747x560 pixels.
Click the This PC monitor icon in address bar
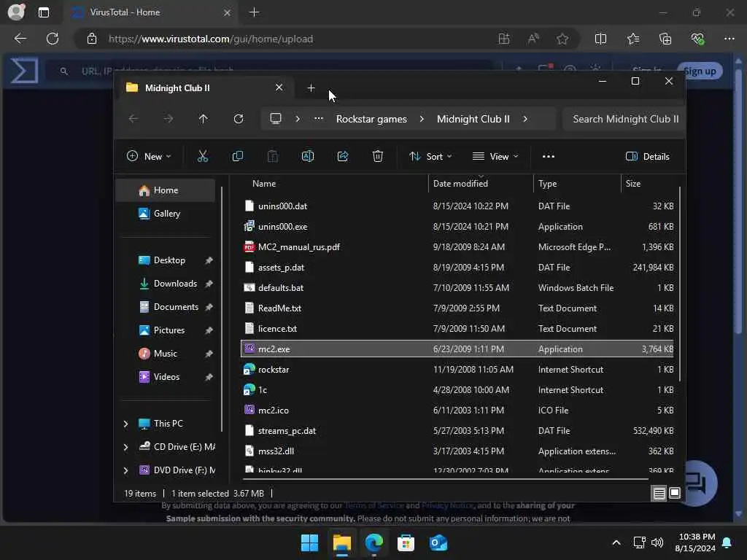[275, 118]
